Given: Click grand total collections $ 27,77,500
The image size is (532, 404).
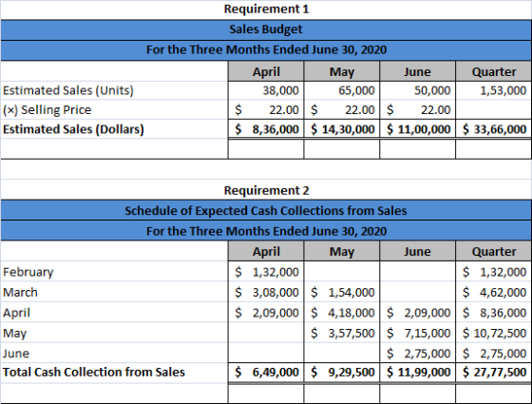Looking at the screenshot, I should click(x=493, y=373).
